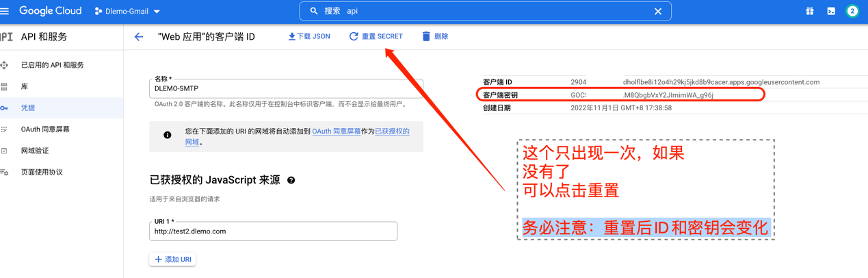Open notifications badge showing 2
The width and height of the screenshot is (868, 278).
click(852, 11)
